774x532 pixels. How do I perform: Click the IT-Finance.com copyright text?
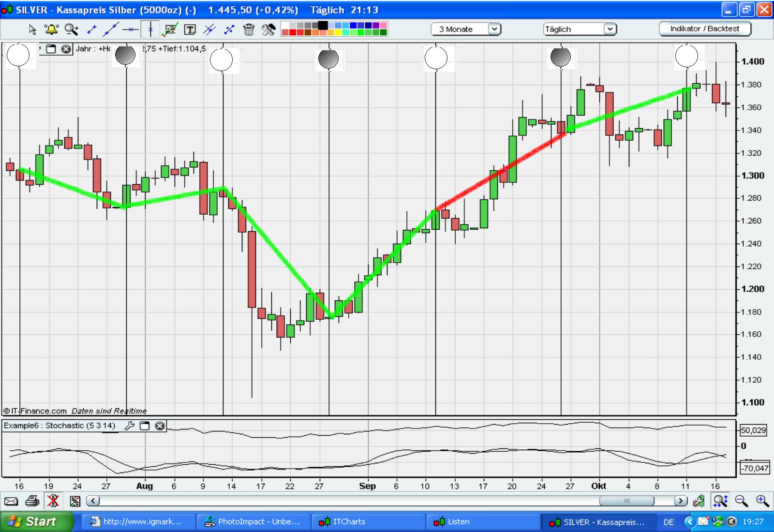pyautogui.click(x=35, y=411)
